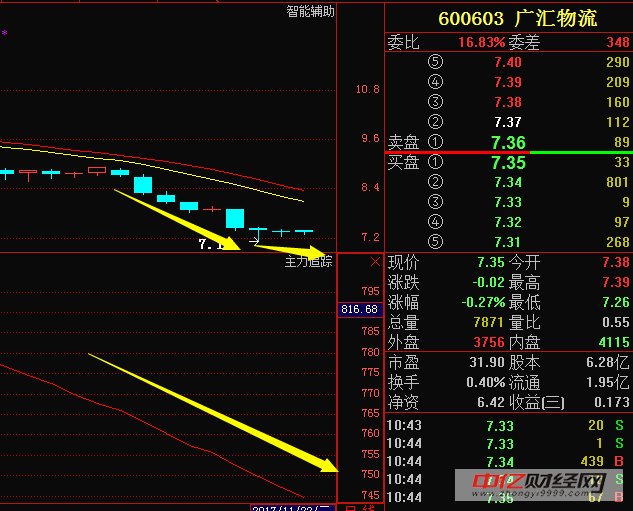Click the purple asterisk marker on the price chart
Viewport: 633px width, 511px height.
(x=4, y=33)
